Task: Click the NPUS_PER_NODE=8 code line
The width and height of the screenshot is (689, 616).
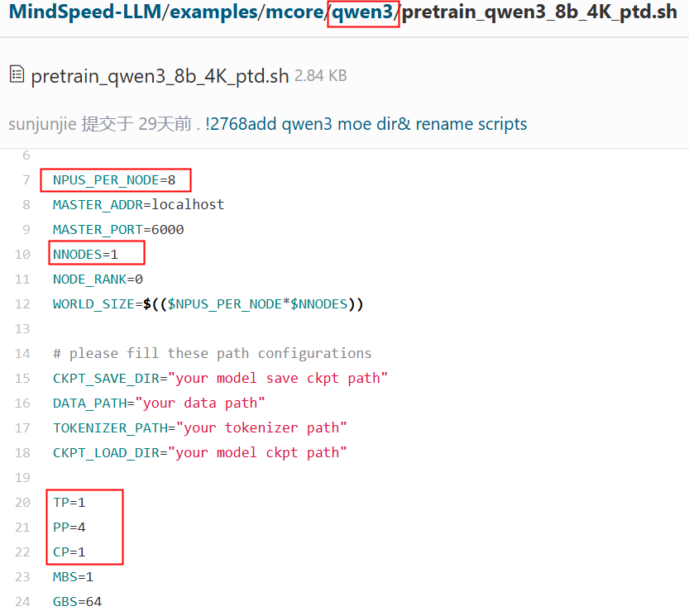Action: click(x=114, y=180)
